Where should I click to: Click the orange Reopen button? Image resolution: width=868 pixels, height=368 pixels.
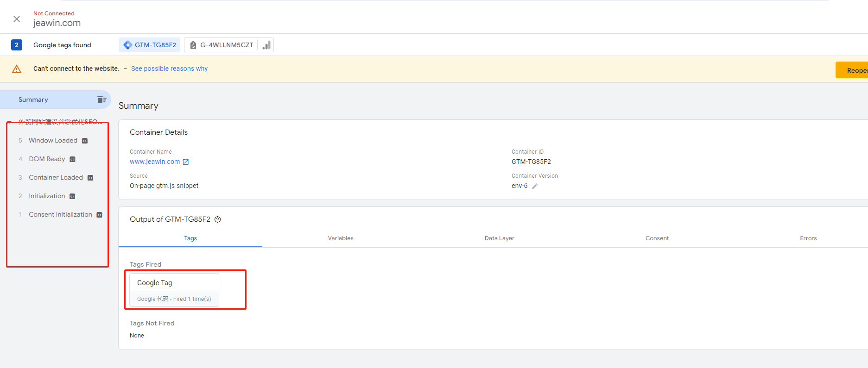coord(852,70)
